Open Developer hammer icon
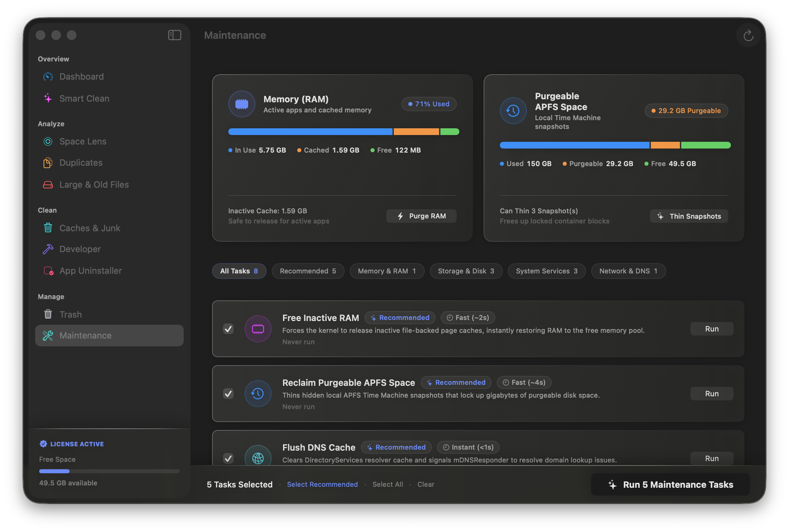This screenshot has height=532, width=789. point(48,249)
